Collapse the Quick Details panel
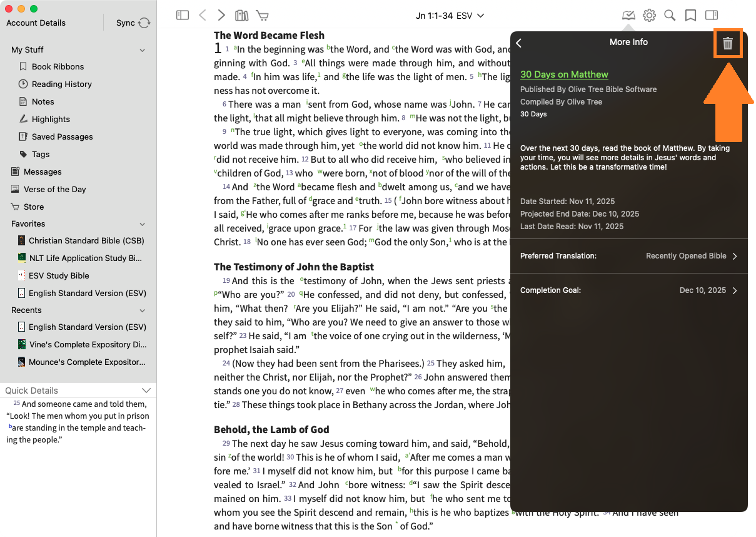 coord(146,391)
